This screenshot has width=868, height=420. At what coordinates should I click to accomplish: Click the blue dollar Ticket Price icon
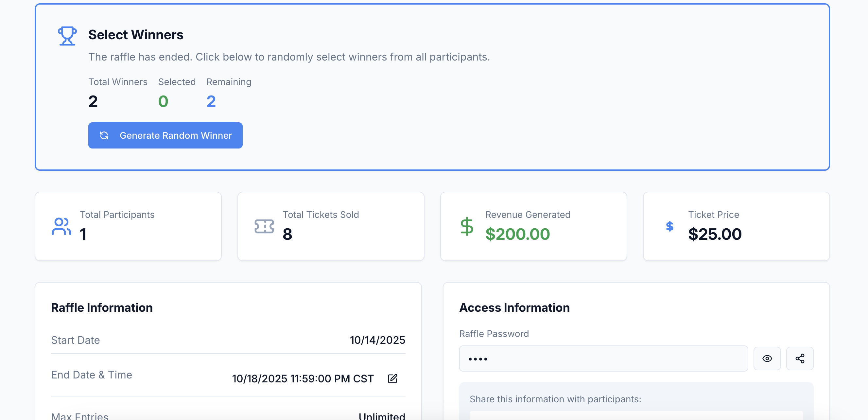pos(669,226)
